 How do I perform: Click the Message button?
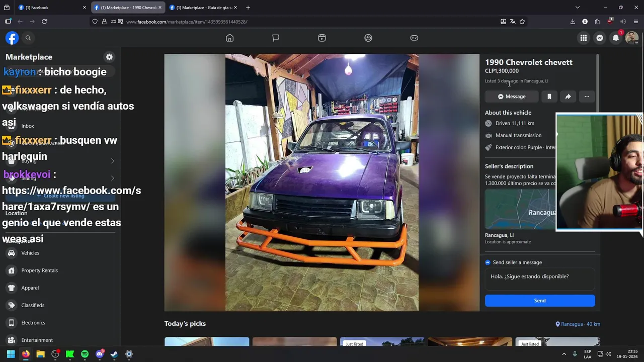click(x=512, y=97)
